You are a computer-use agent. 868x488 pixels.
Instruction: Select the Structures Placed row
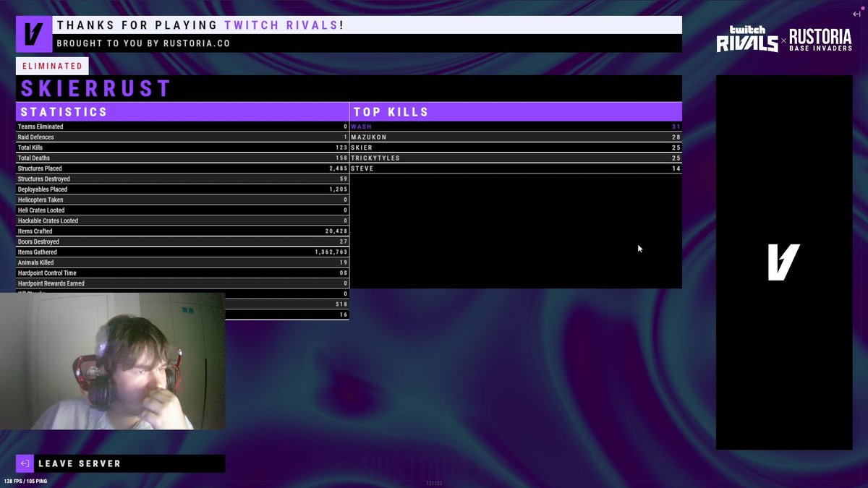tap(182, 168)
